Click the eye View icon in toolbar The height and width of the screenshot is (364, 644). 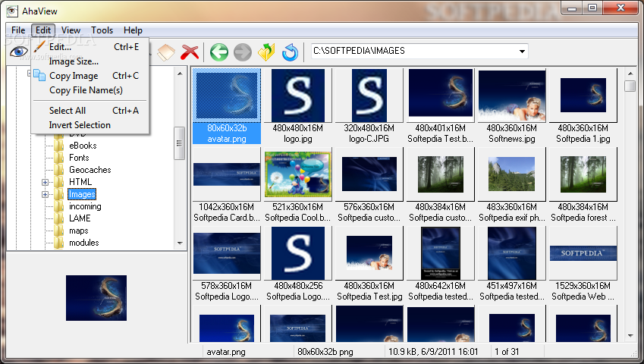(19, 52)
